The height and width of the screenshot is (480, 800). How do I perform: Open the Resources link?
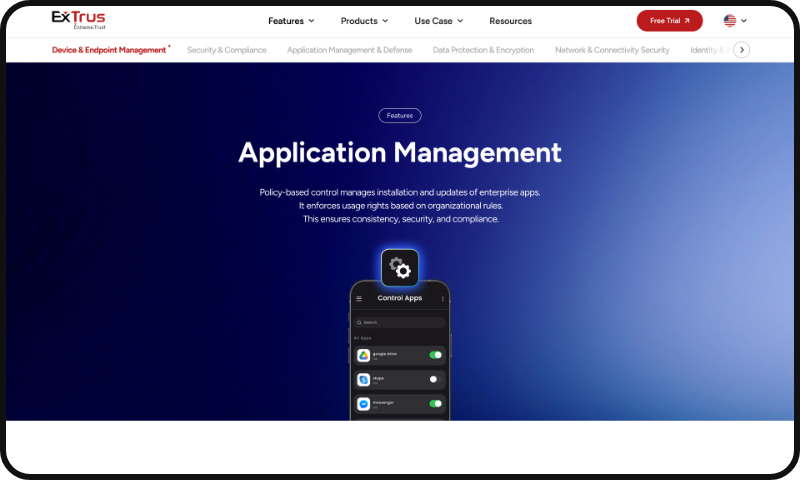point(510,21)
